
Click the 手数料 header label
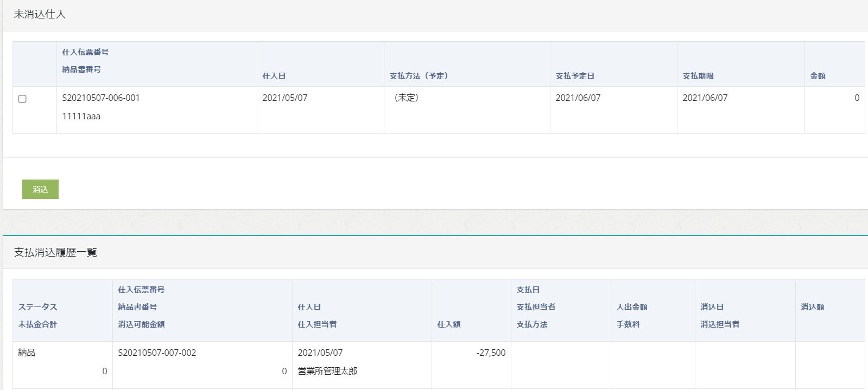pyautogui.click(x=628, y=324)
